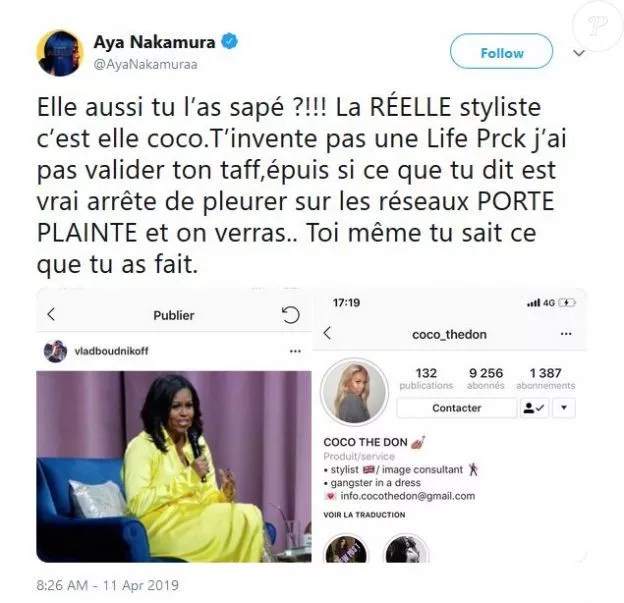Open coco_thedon profile three-dot menu

click(566, 334)
